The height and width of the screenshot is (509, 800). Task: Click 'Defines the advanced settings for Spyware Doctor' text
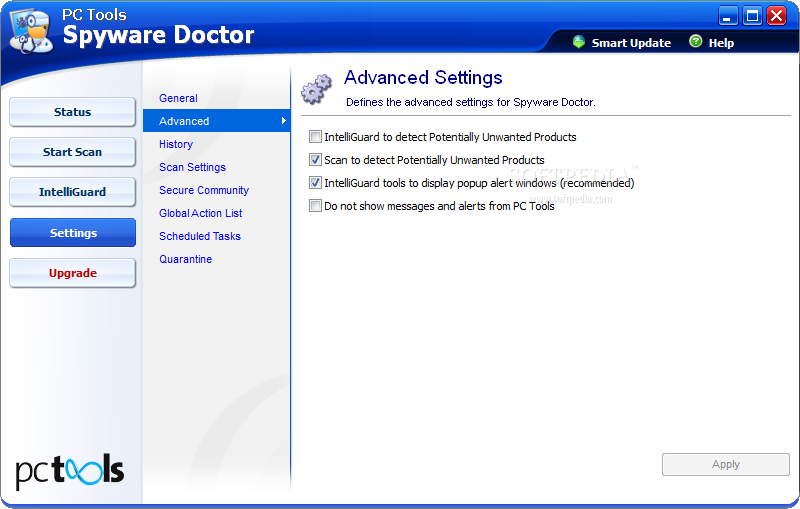tap(470, 102)
